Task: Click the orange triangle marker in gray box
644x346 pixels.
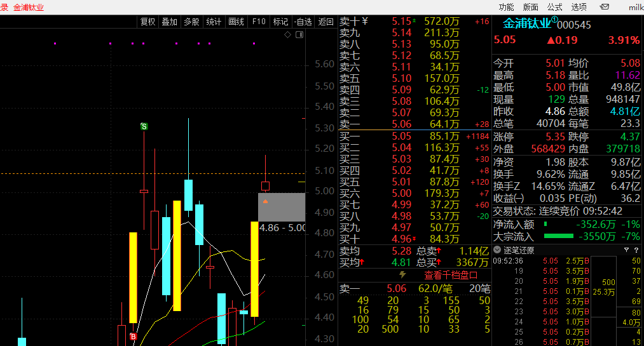Action: 265,201
